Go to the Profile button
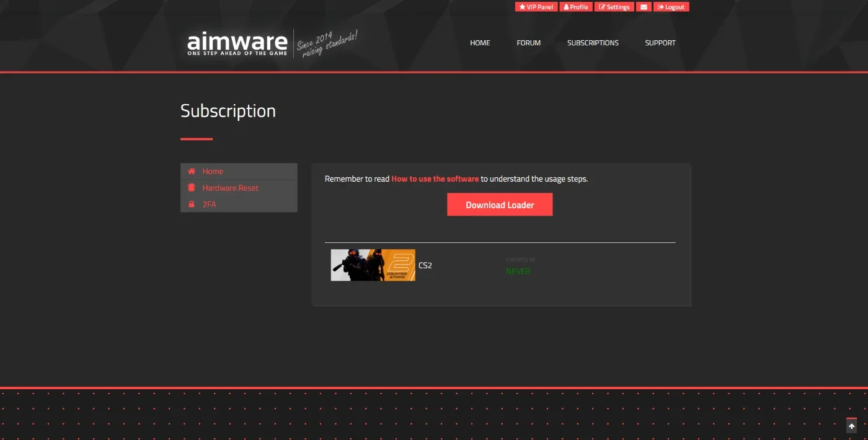 576,7
